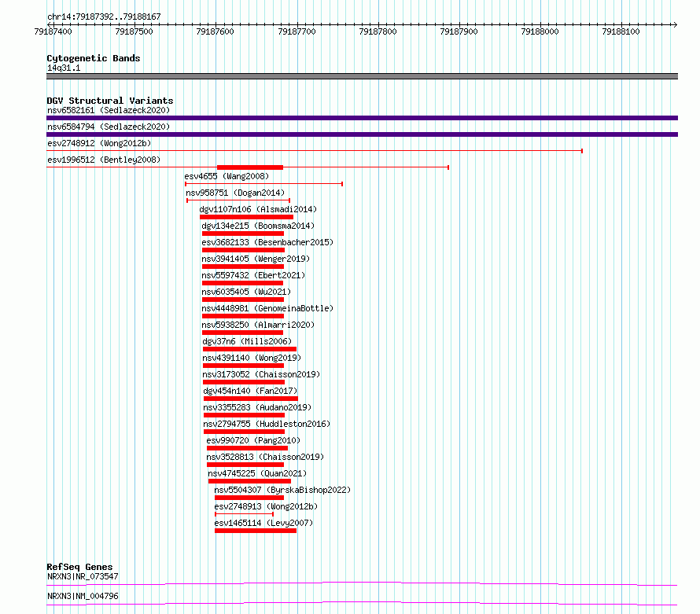Click the red bar under esv3682133
Image resolution: width=700 pixels, height=614 pixels.
tap(243, 250)
